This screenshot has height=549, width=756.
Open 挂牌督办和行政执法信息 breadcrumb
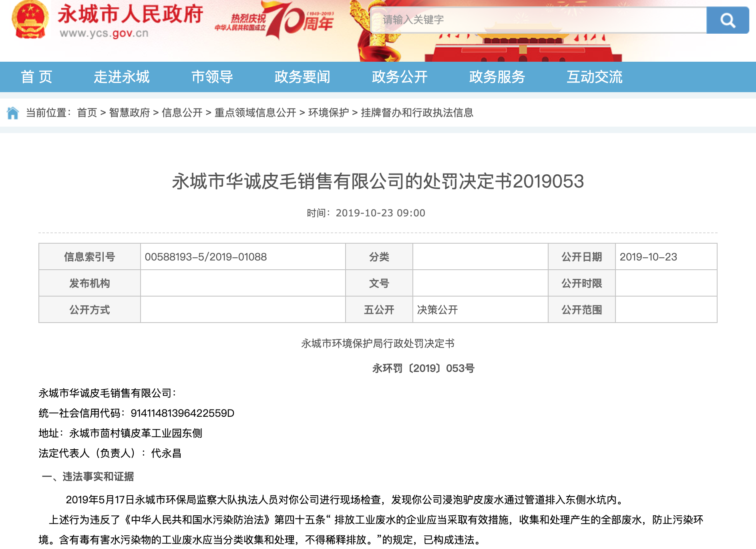click(x=417, y=113)
